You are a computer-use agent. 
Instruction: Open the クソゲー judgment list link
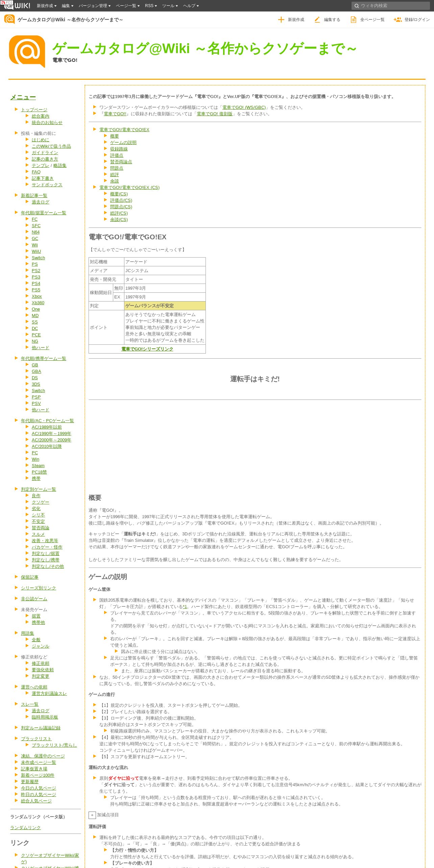point(41,502)
